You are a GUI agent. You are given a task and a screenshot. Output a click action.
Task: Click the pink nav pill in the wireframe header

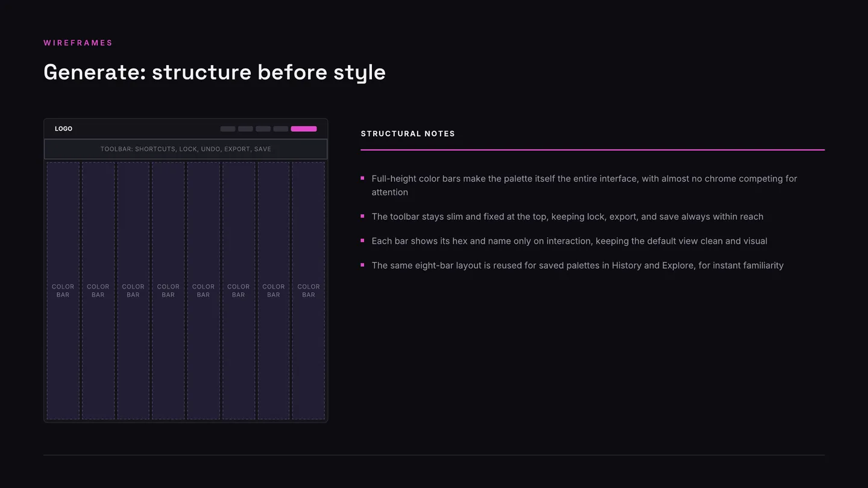pyautogui.click(x=304, y=129)
